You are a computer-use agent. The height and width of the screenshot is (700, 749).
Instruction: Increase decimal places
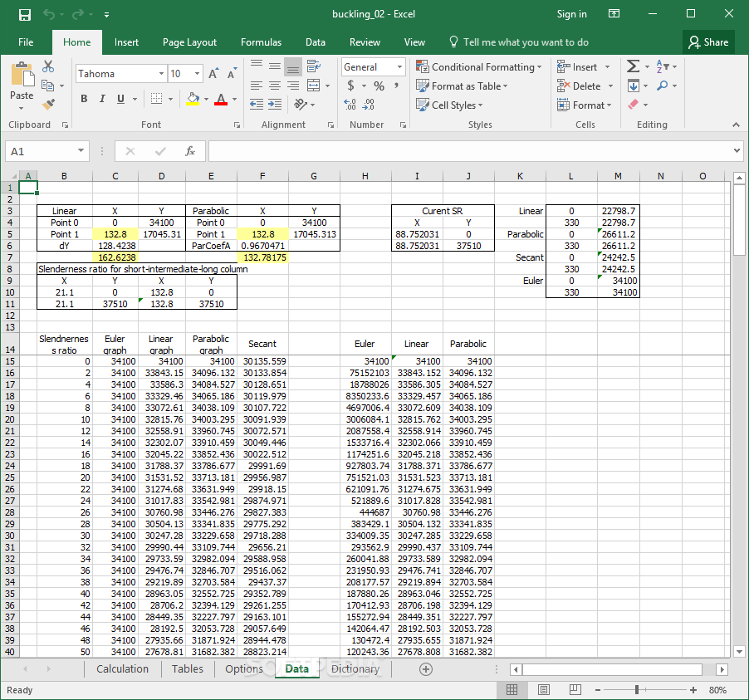(350, 104)
